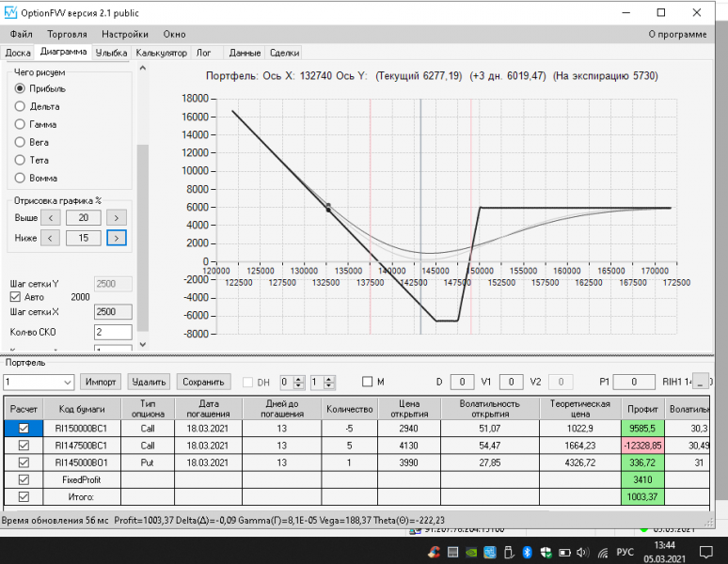Image resolution: width=728 pixels, height=564 pixels.
Task: Click the Импорт button
Action: pos(101,382)
